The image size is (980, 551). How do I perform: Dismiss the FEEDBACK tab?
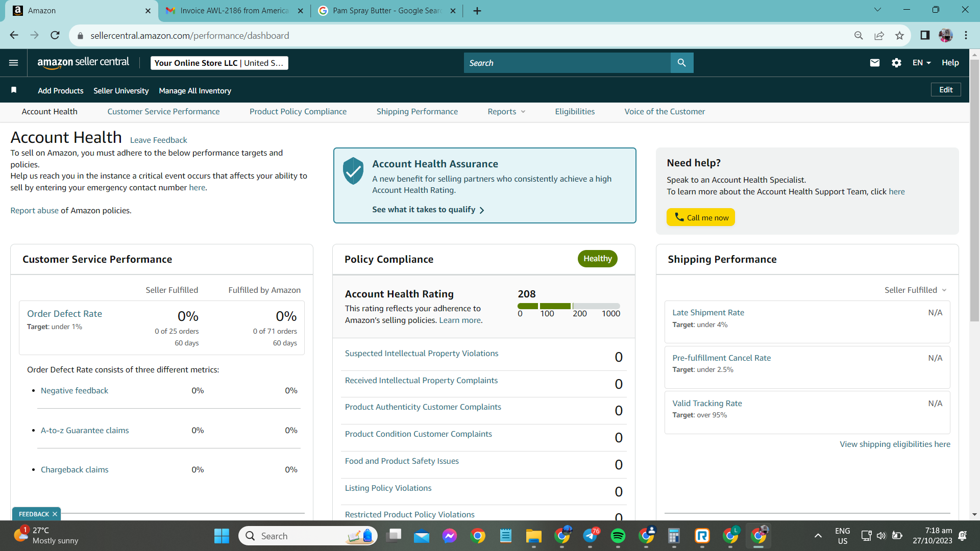(55, 514)
